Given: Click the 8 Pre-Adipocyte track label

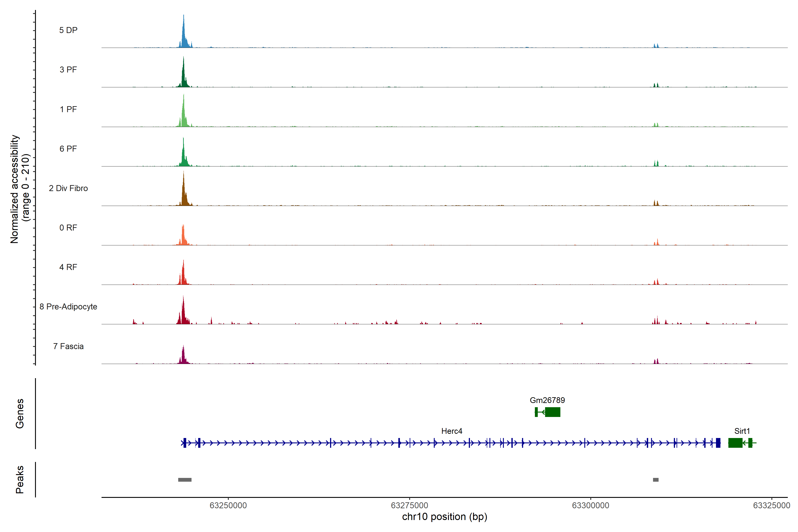Looking at the screenshot, I should coord(68,307).
